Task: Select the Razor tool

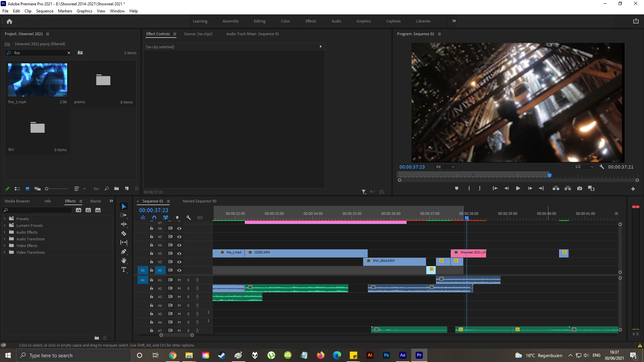Action: 124,234
